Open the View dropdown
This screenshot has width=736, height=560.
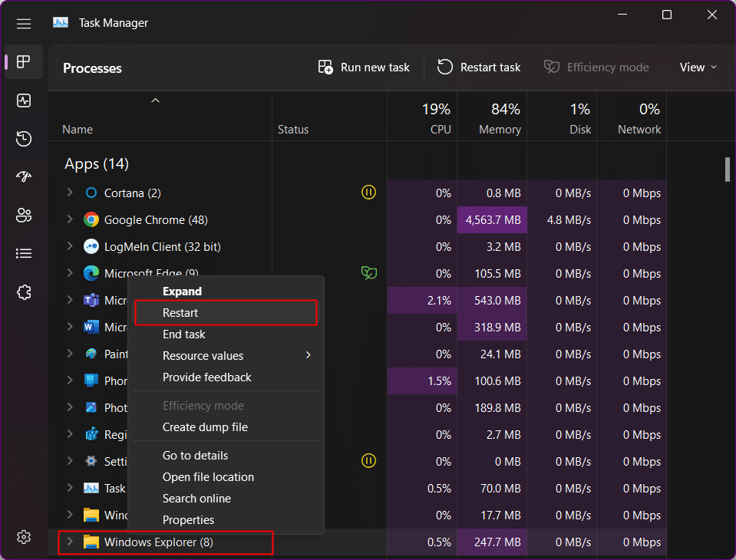[x=698, y=68]
